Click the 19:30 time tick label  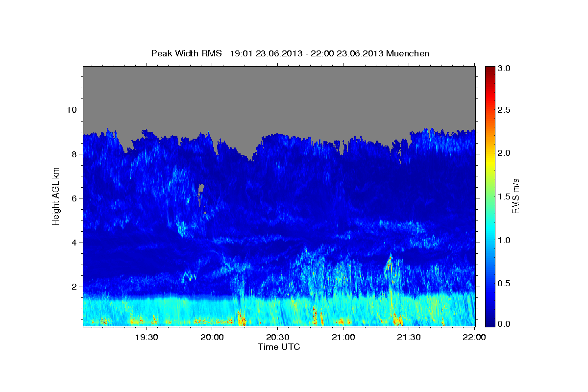coord(147,337)
